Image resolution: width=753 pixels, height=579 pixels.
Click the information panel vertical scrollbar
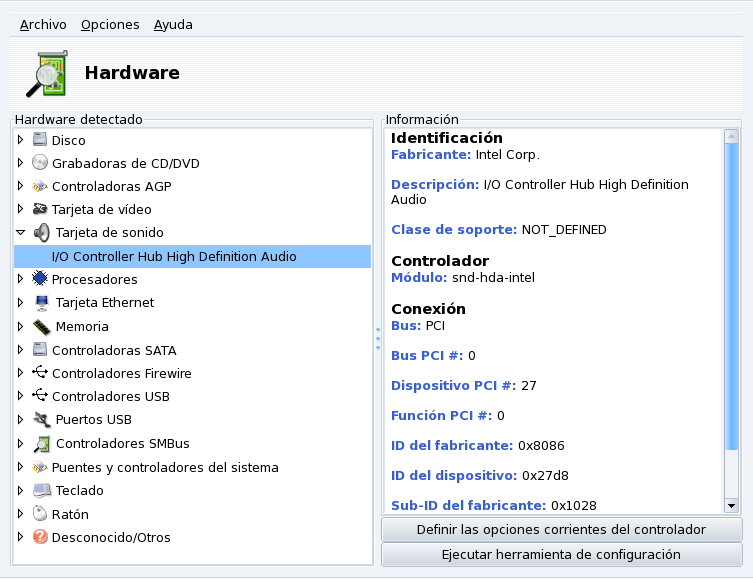[x=731, y=300]
